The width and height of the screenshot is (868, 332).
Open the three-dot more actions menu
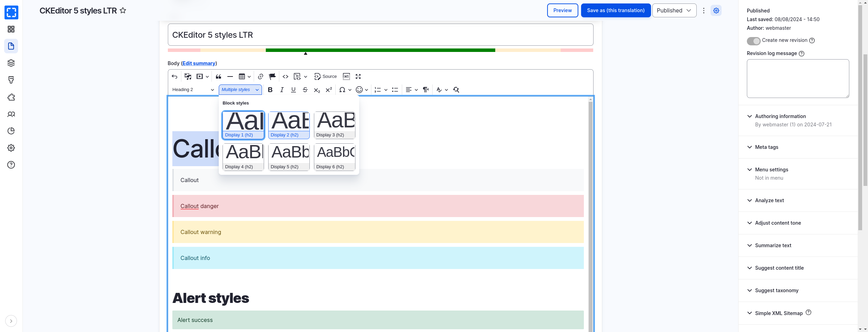(x=704, y=10)
